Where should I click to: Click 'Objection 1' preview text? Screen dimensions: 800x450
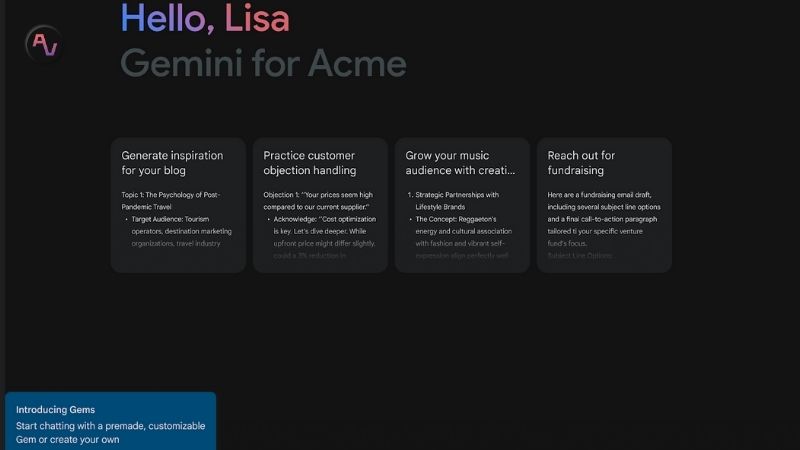[318, 201]
